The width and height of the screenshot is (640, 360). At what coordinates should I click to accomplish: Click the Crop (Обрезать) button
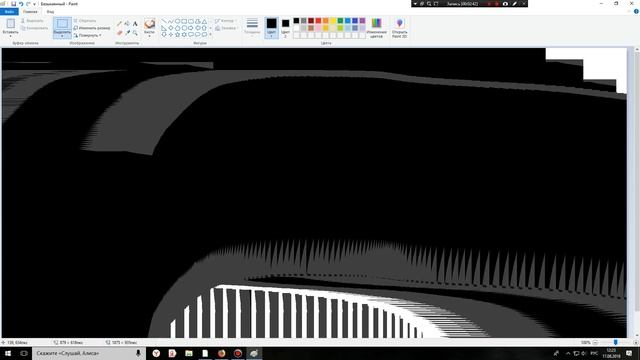(x=85, y=20)
